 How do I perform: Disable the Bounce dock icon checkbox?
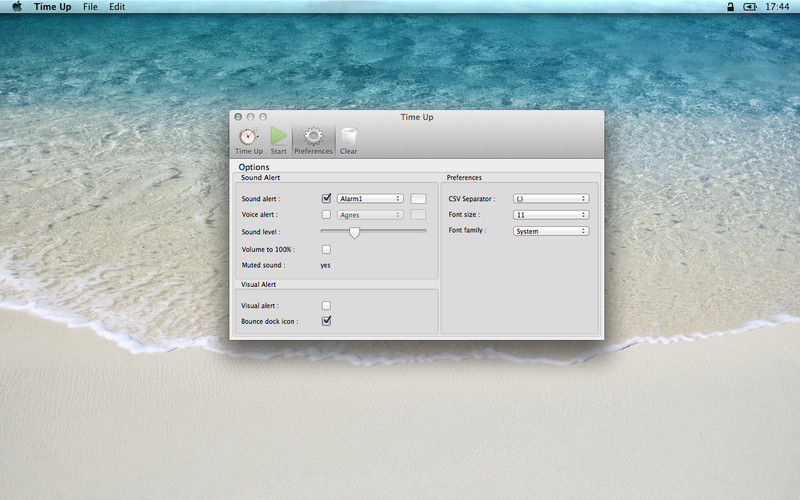[327, 321]
